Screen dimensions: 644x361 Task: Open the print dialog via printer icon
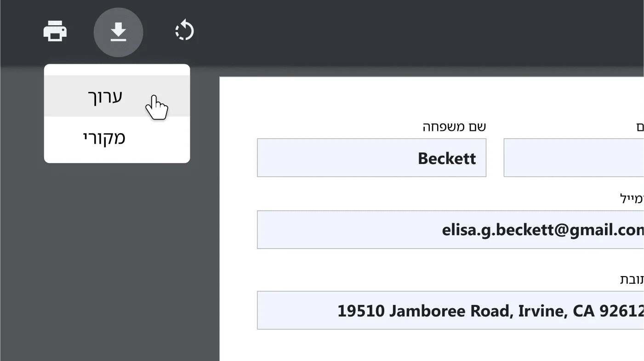pos(55,31)
